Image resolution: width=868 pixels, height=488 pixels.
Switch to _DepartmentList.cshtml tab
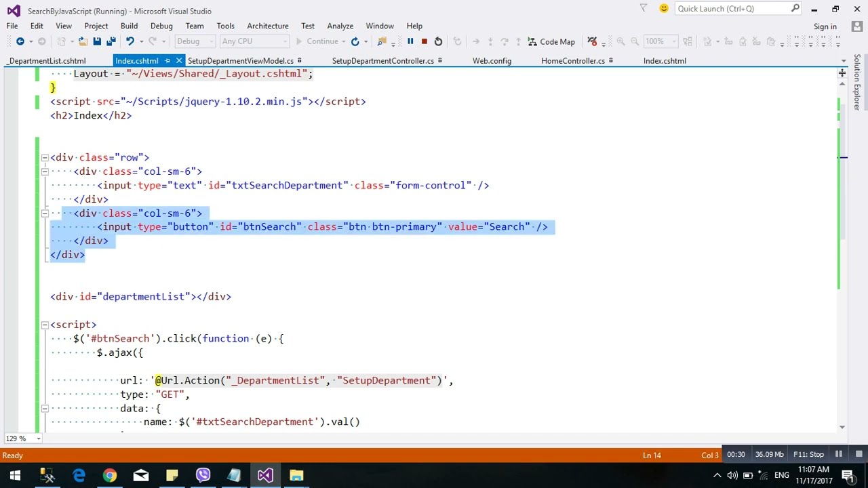pyautogui.click(x=47, y=60)
